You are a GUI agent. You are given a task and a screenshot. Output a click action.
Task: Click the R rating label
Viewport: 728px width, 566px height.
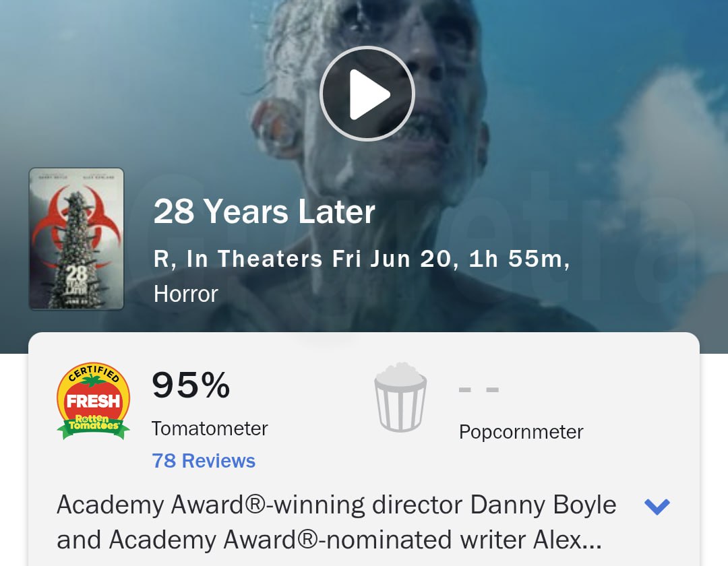(x=161, y=259)
